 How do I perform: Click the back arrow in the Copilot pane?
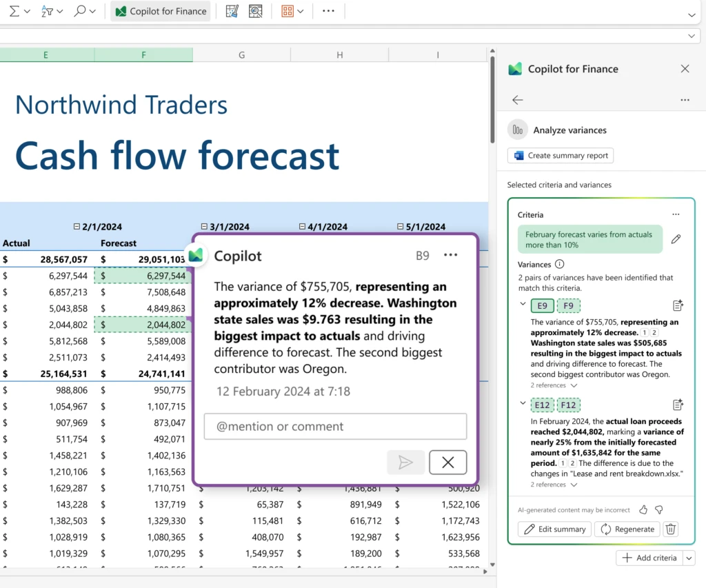(517, 99)
